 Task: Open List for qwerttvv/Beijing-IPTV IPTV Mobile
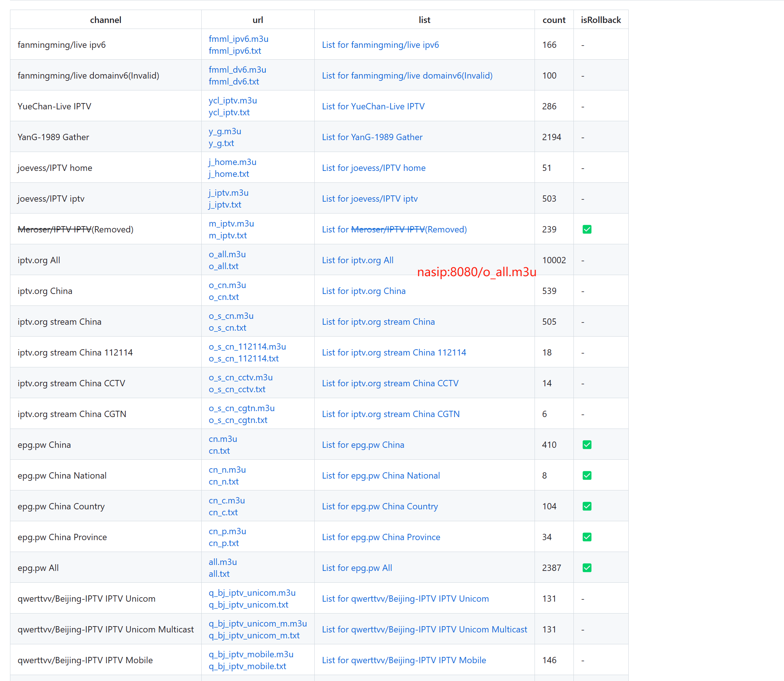(404, 661)
